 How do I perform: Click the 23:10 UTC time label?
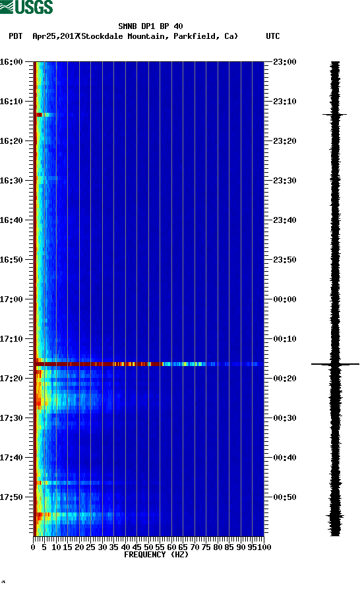(x=284, y=102)
